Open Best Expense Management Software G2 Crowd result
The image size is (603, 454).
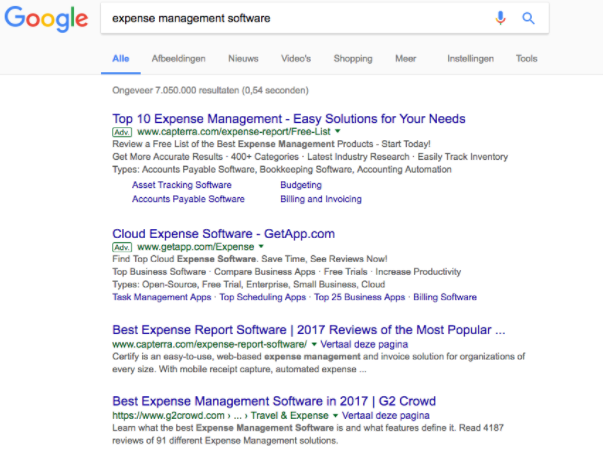coord(274,401)
